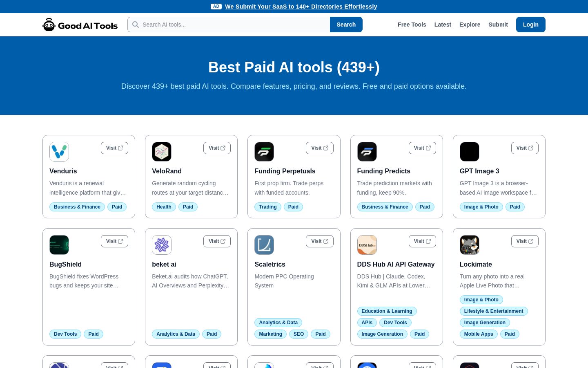
Task: Click text 'First prop firm. Trade perps'
Action: (x=289, y=183)
